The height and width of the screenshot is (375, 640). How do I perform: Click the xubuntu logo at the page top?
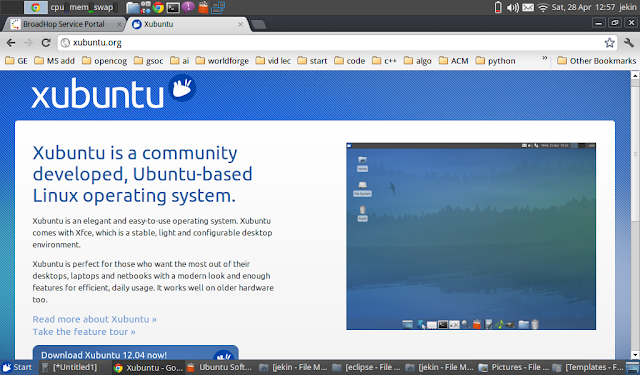[113, 92]
